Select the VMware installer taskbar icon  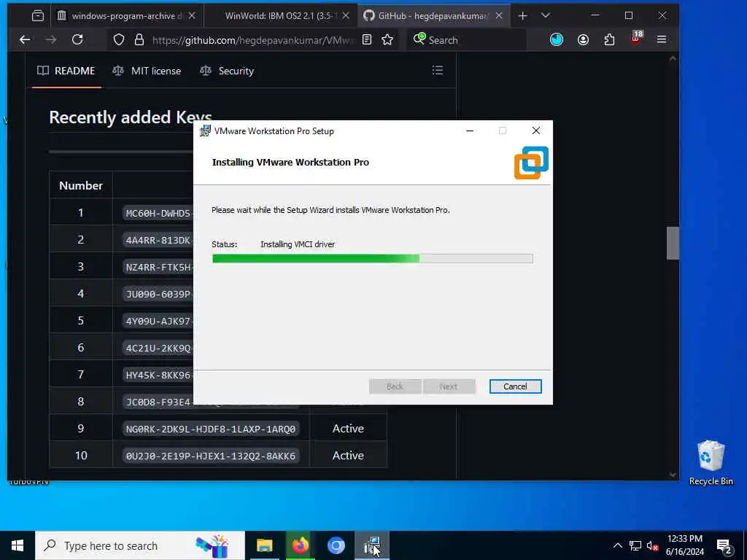click(372, 545)
